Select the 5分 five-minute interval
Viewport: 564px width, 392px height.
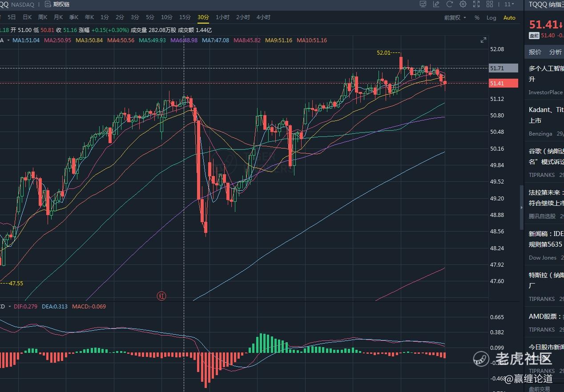click(150, 17)
